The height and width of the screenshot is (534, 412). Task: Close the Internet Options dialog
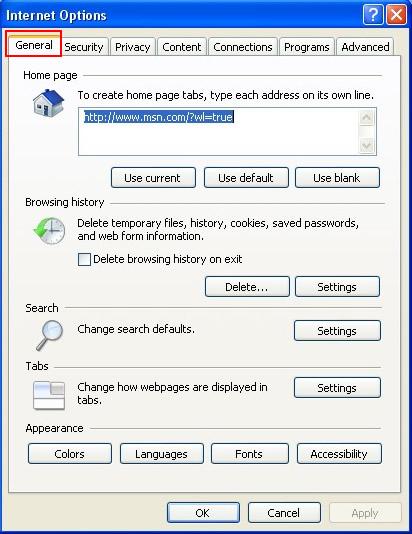[396, 15]
